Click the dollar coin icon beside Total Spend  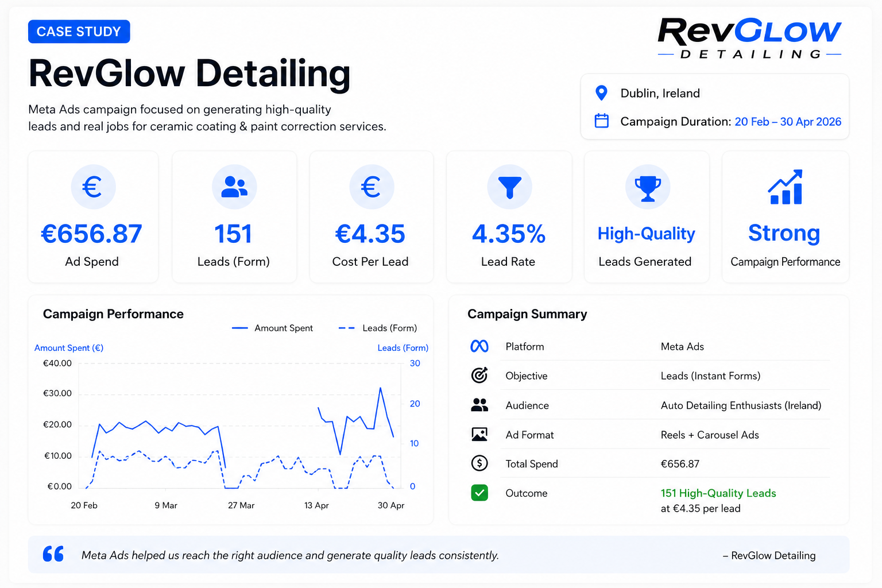(x=479, y=463)
